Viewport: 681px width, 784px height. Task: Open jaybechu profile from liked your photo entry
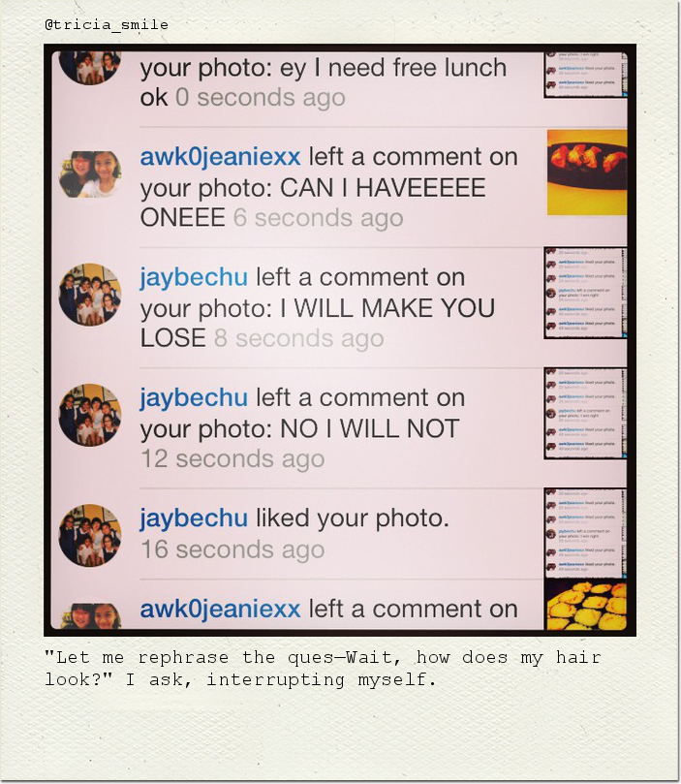194,518
